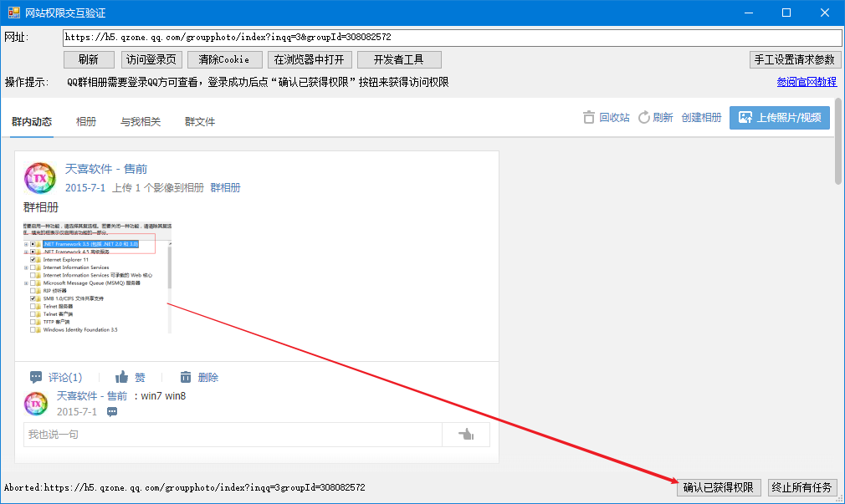Click the 访问登录页 button
Viewport: 845px width, 504px height.
tap(151, 60)
